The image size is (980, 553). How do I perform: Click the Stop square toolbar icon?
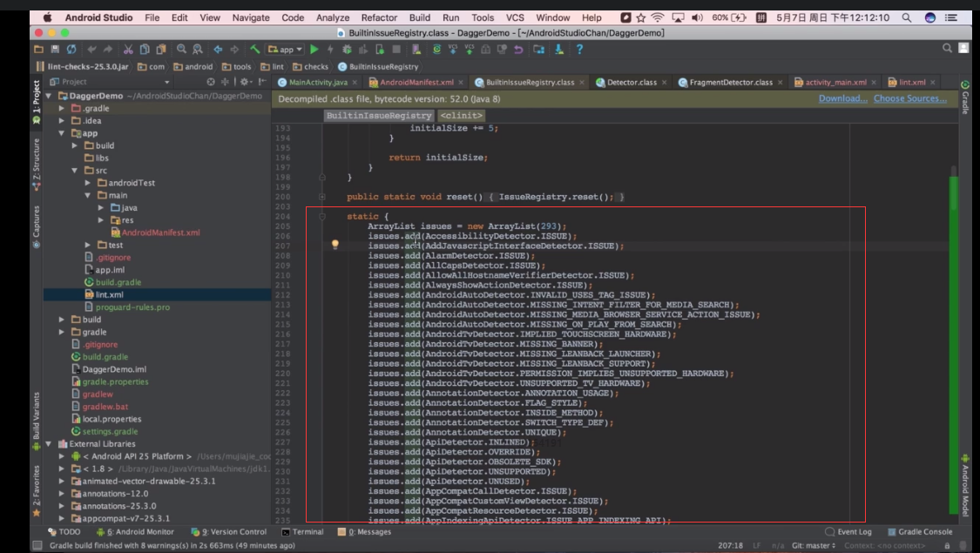tap(396, 50)
